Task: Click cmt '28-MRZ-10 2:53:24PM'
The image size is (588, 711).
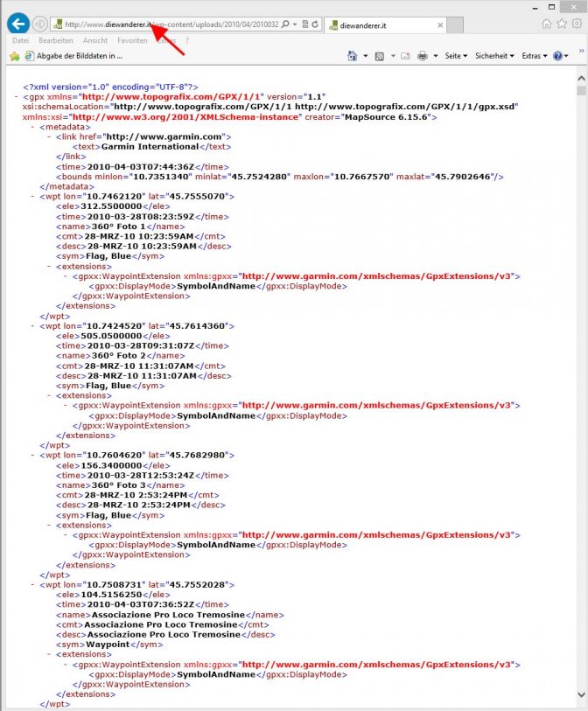Action: [136, 495]
